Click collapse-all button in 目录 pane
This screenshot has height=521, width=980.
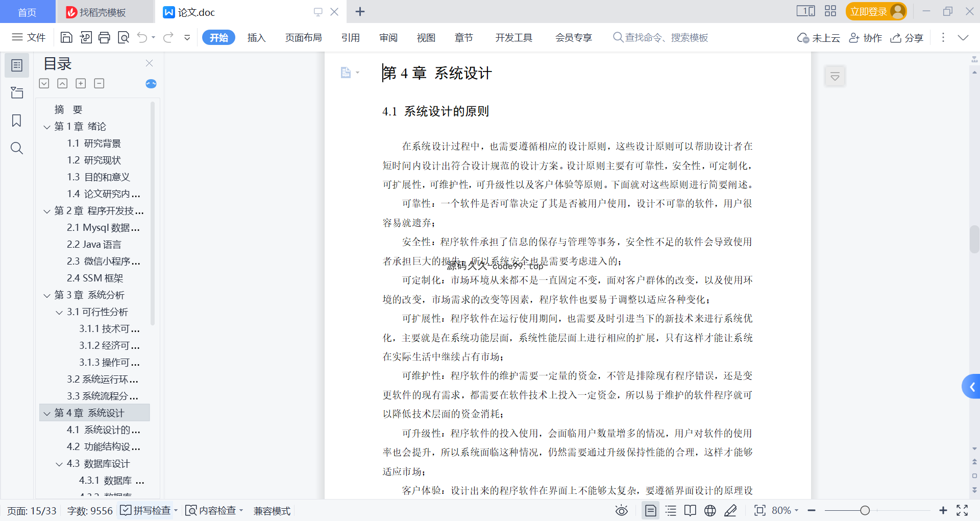pyautogui.click(x=62, y=83)
